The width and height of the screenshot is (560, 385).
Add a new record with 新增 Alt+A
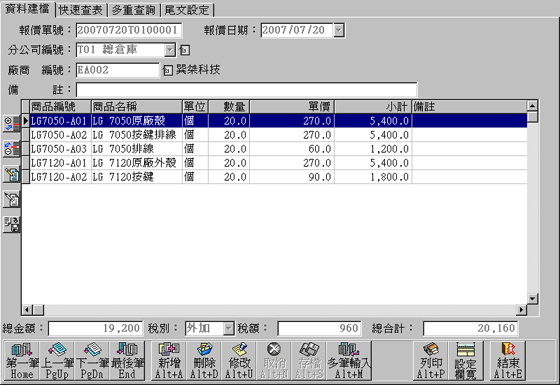click(169, 361)
